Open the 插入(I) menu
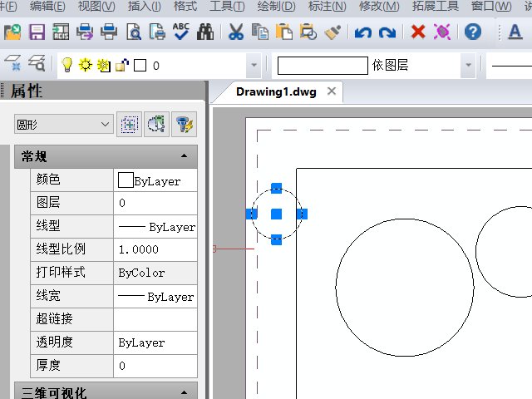The height and width of the screenshot is (399, 532). [x=144, y=6]
